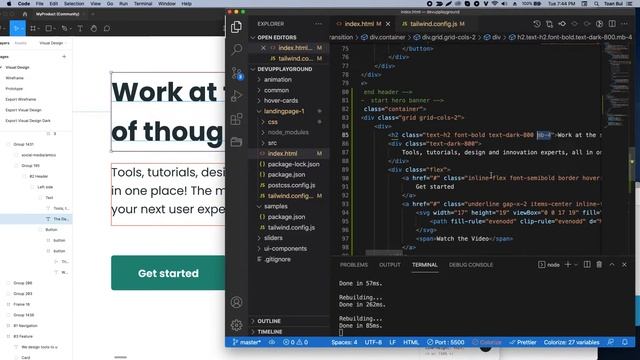The image size is (640, 360).
Task: Select Comment tool in Figma
Action: (x=107, y=29)
